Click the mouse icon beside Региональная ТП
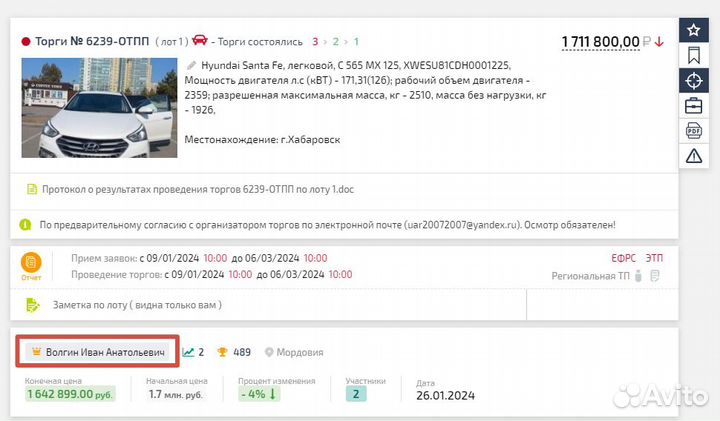Screen dimensions: 720x421 click(x=638, y=276)
